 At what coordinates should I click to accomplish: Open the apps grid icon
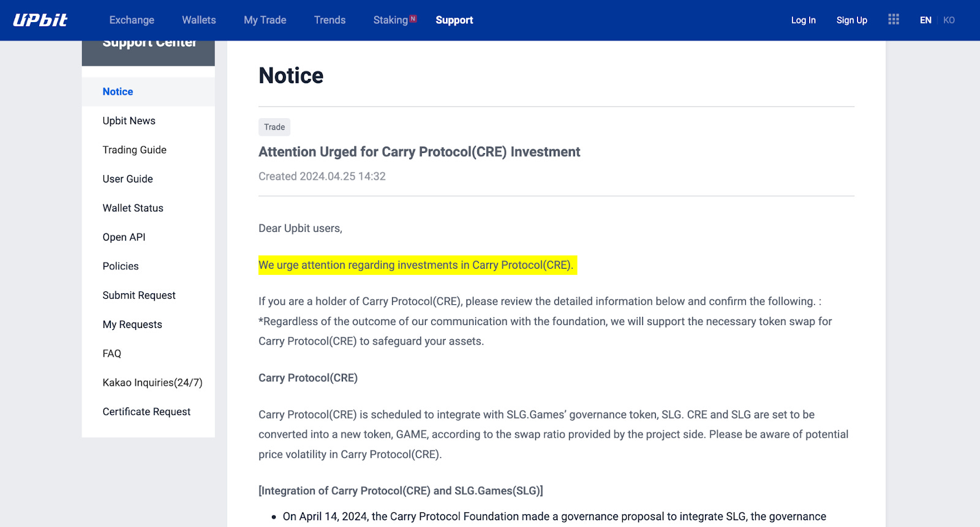pyautogui.click(x=894, y=20)
